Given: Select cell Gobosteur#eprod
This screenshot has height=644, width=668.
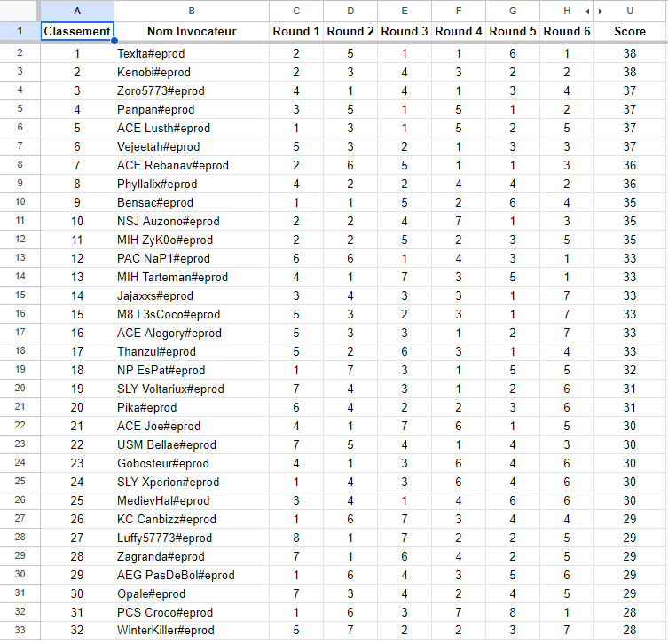Looking at the screenshot, I should [x=192, y=463].
